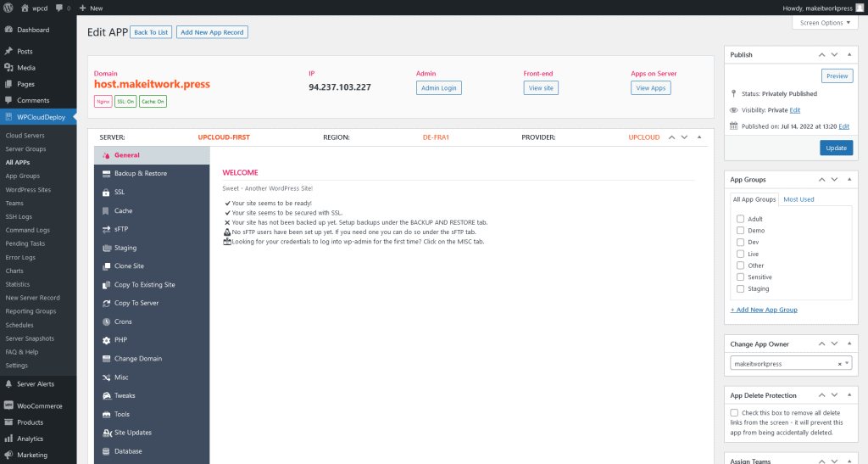Click the Crons clock icon

pyautogui.click(x=106, y=321)
